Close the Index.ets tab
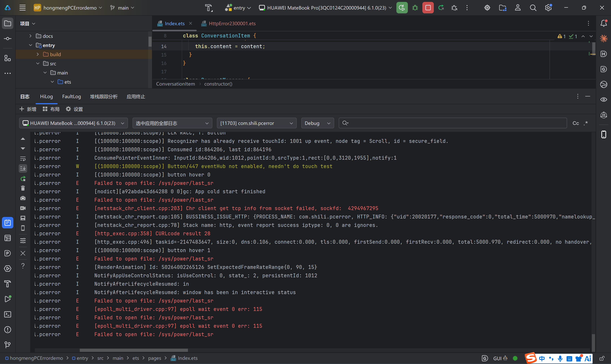 click(191, 23)
